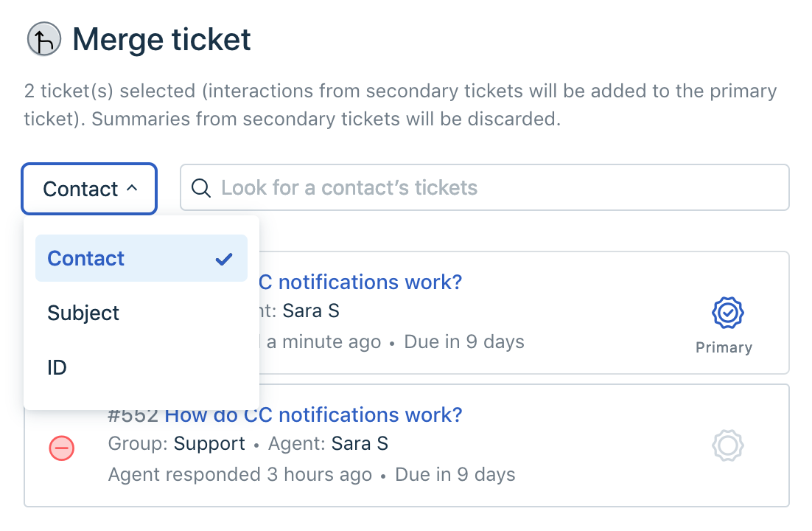Click the Merge ticket icon in header
This screenshot has width=812, height=531.
(44, 40)
